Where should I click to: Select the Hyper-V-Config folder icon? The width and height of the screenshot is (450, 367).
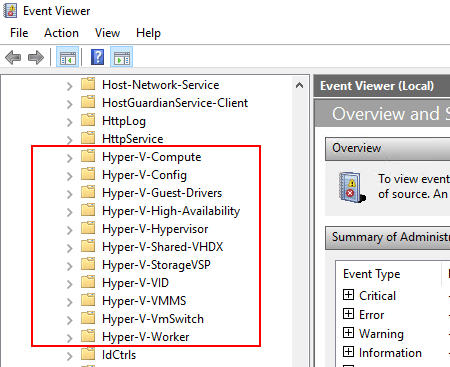[88, 174]
